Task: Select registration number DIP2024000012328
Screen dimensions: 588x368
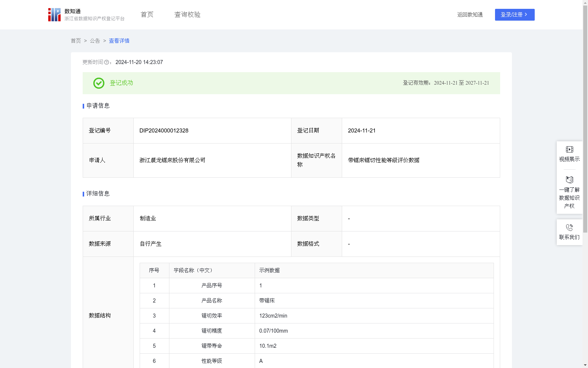Action: (164, 131)
